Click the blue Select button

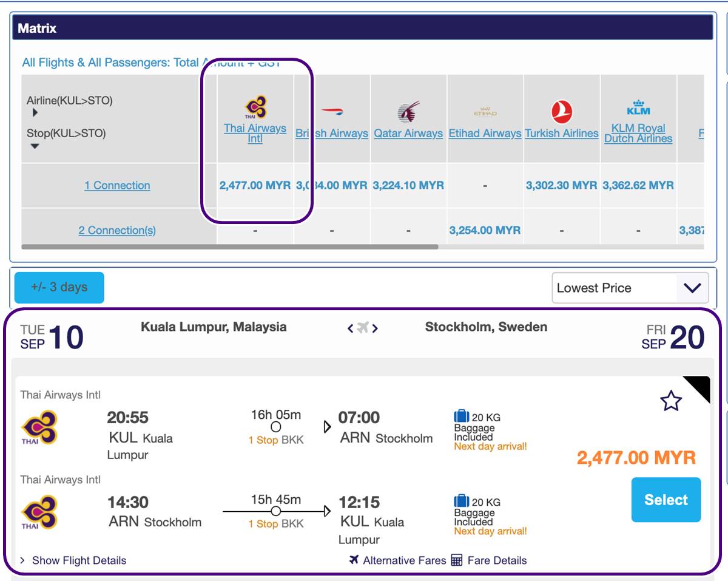tap(666, 500)
